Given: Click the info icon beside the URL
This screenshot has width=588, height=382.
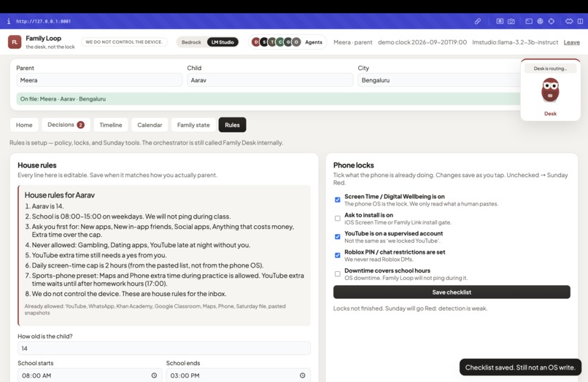Looking at the screenshot, I should (x=9, y=21).
